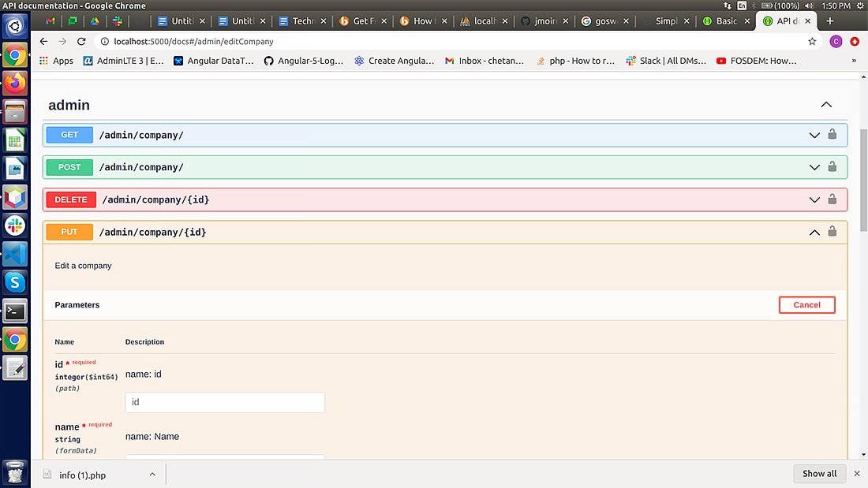868x488 pixels.
Task: Open Slack from the dock
Action: coord(14,225)
